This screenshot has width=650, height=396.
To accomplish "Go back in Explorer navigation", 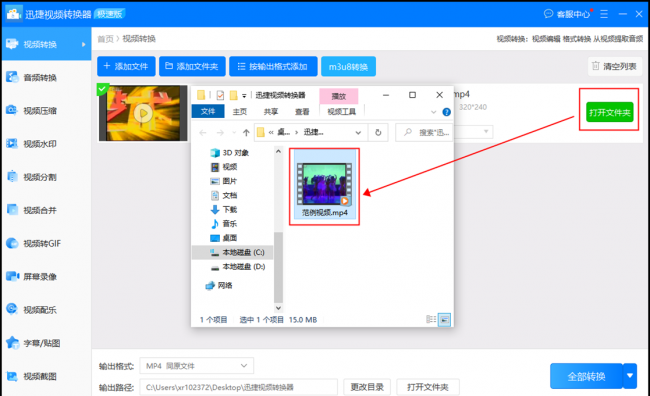I will (x=203, y=133).
